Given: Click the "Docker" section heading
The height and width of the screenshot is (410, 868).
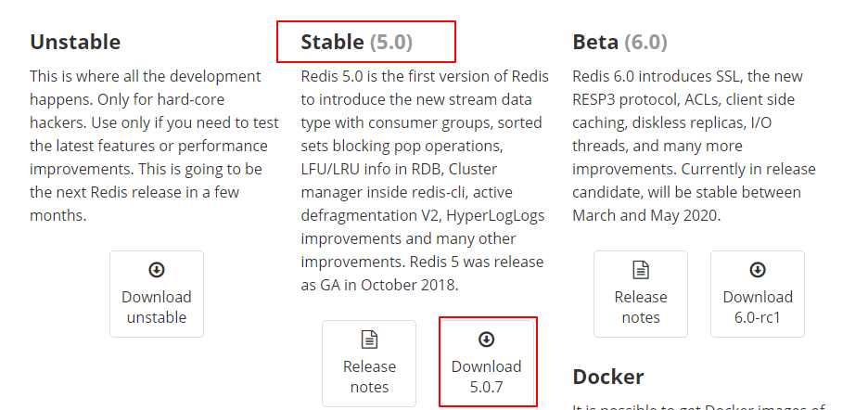Looking at the screenshot, I should point(608,377).
